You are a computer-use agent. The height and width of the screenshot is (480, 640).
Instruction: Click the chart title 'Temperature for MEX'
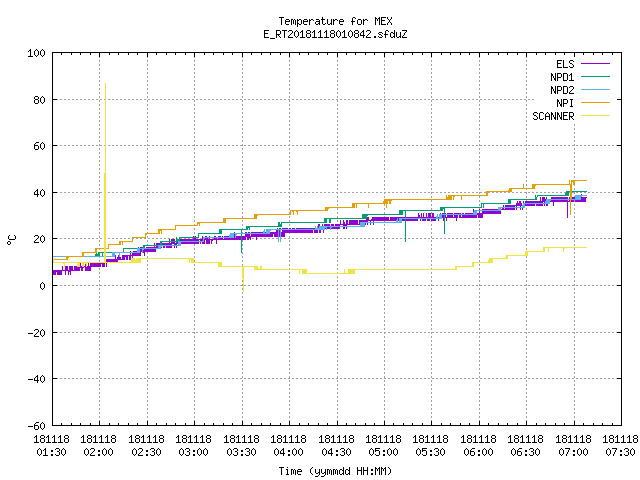pos(335,21)
